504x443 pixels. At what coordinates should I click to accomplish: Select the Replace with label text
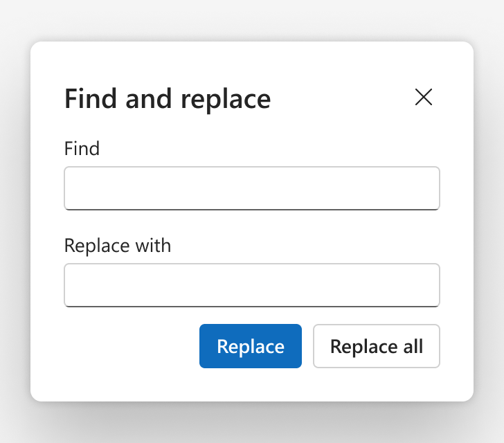[x=118, y=246]
